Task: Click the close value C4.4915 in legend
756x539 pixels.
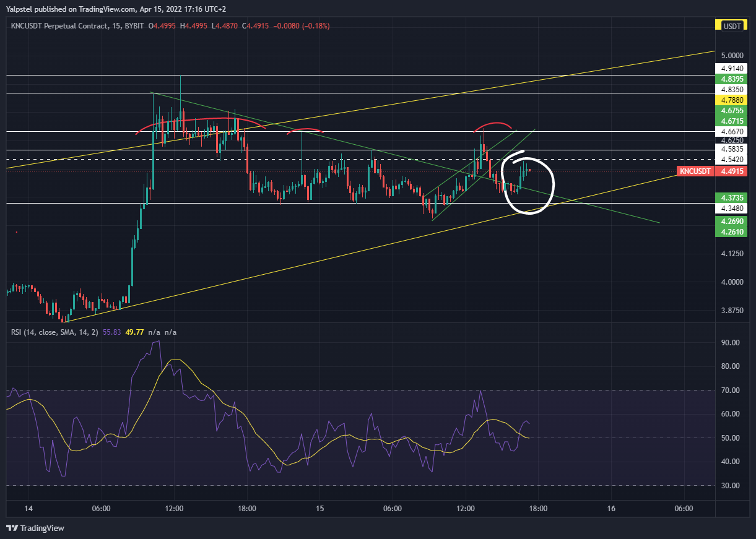Action: coord(255,26)
